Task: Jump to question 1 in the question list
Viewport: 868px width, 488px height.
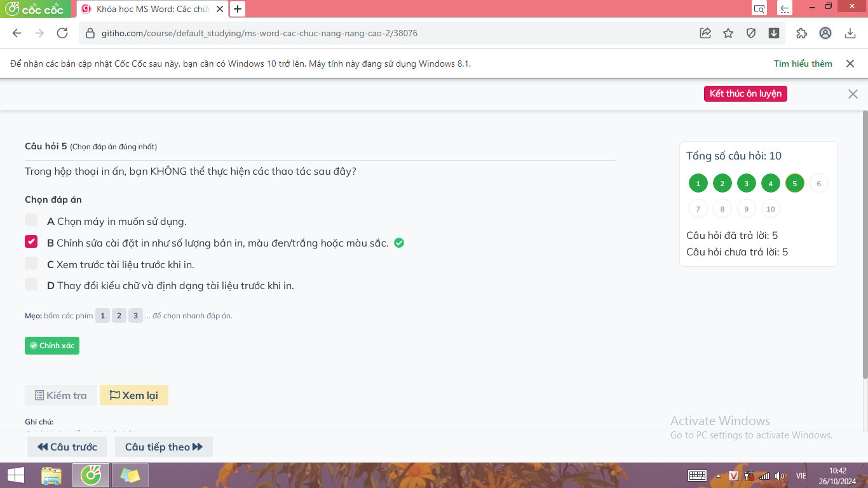Action: coord(698,184)
